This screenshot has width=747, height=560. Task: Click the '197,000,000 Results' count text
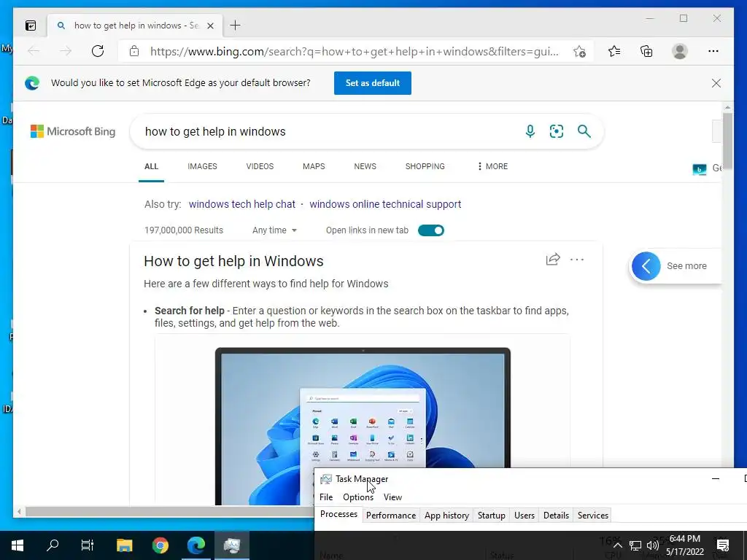[x=183, y=230]
